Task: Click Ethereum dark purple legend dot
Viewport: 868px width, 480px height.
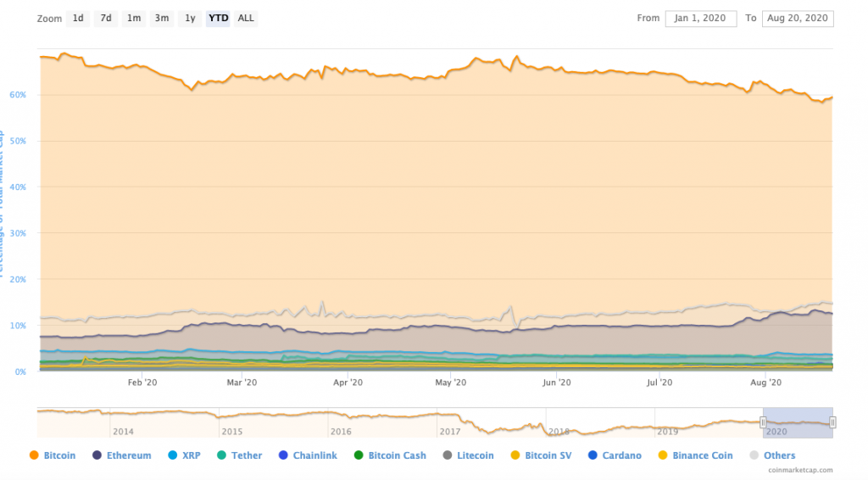Action: 97,455
